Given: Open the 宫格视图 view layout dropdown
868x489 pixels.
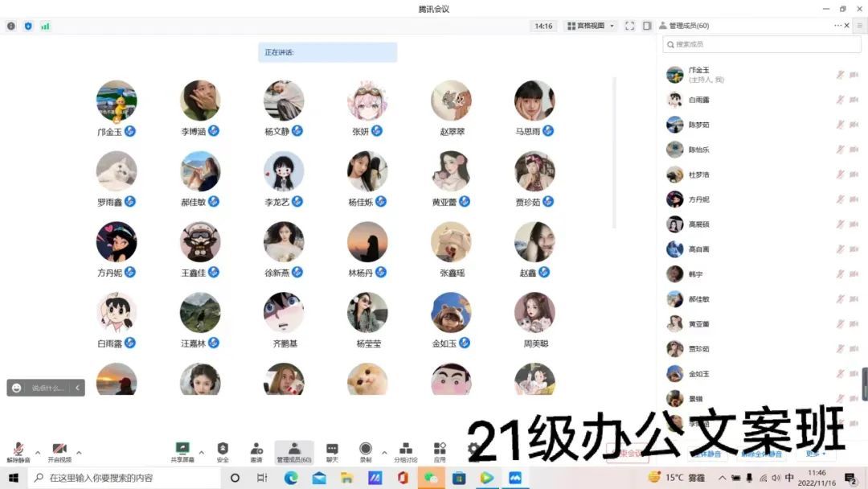Looking at the screenshot, I should click(591, 26).
